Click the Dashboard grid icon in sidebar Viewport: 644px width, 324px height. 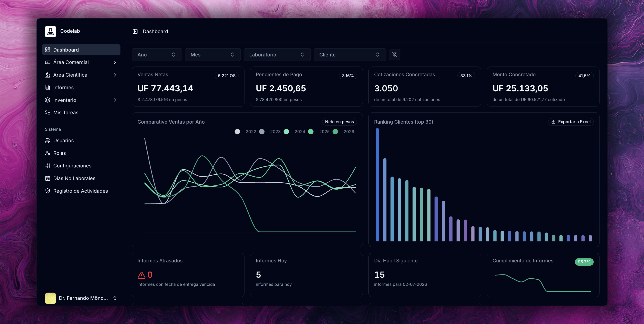[48, 50]
